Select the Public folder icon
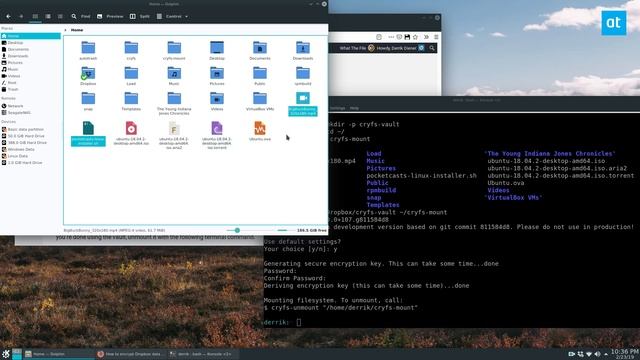Screen dimensions: 640x360 260,73
